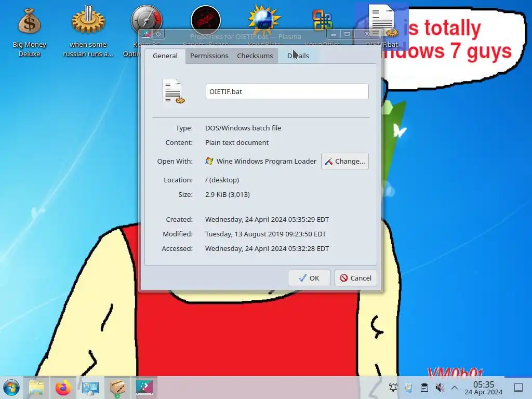Image resolution: width=532 pixels, height=399 pixels.
Task: Switch to the General tab
Action: 165,56
